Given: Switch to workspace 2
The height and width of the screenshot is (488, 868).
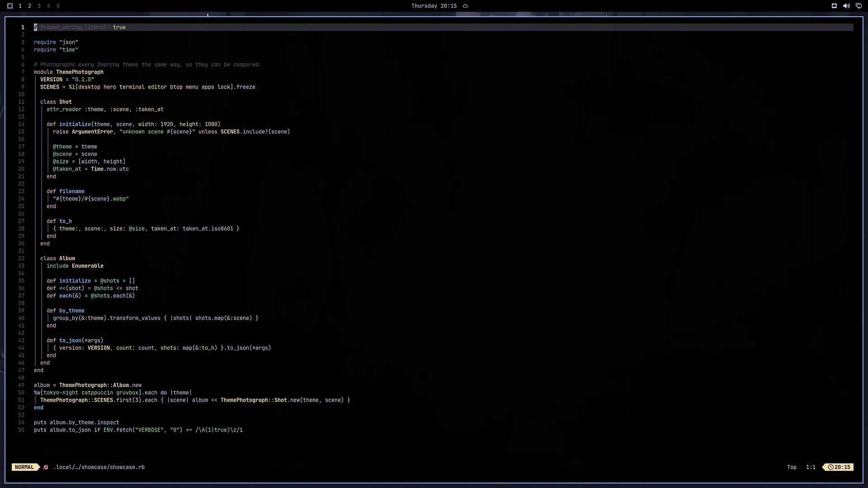Looking at the screenshot, I should point(29,6).
